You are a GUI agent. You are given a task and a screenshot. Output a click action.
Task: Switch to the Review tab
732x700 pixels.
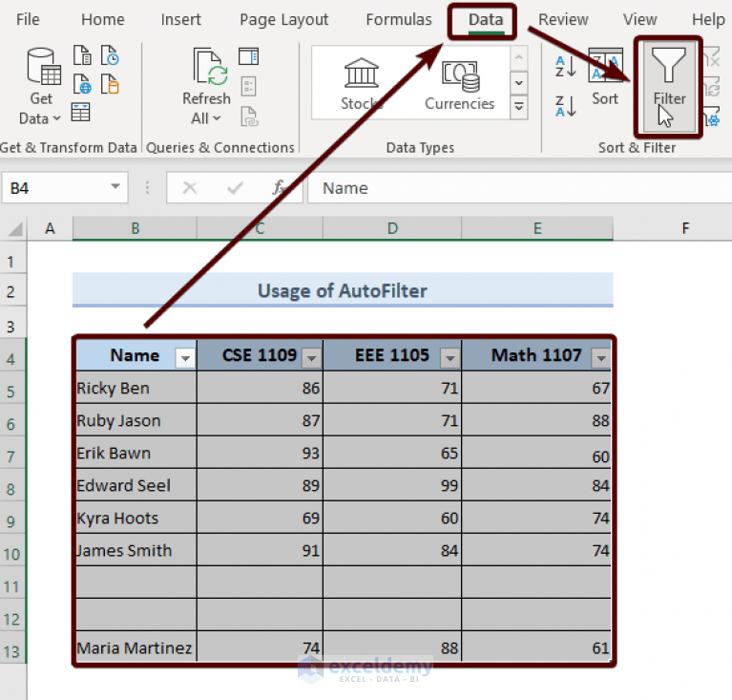[563, 20]
